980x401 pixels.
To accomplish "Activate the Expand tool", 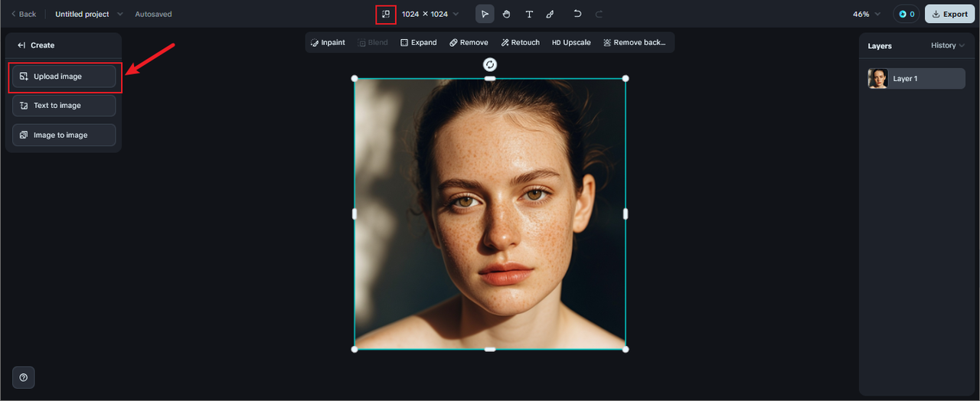I will click(419, 42).
